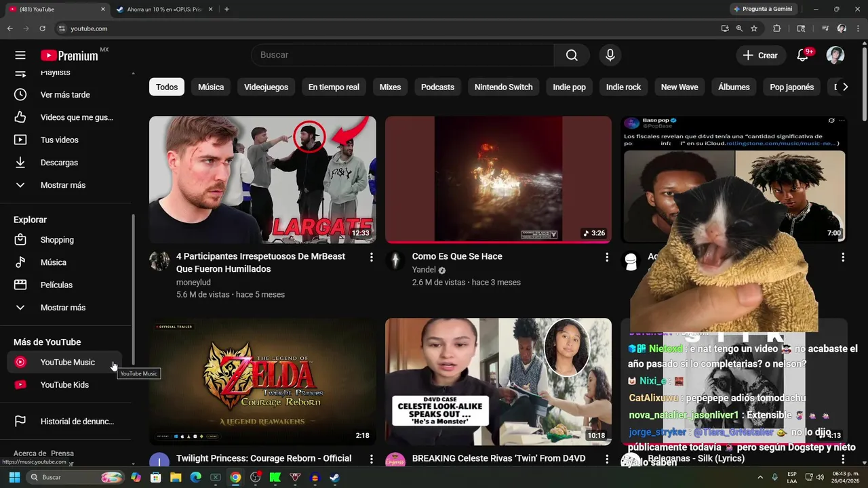Open the notifications bell
The width and height of the screenshot is (868, 488).
pyautogui.click(x=803, y=56)
